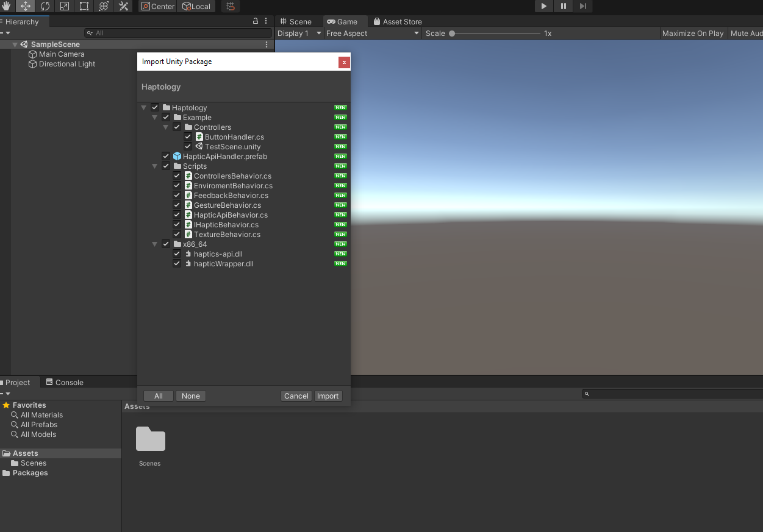Select the Rect transform tool
763x532 pixels.
(x=84, y=6)
